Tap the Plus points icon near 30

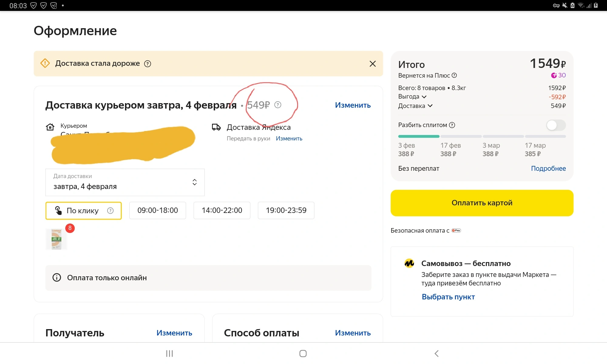pos(554,75)
